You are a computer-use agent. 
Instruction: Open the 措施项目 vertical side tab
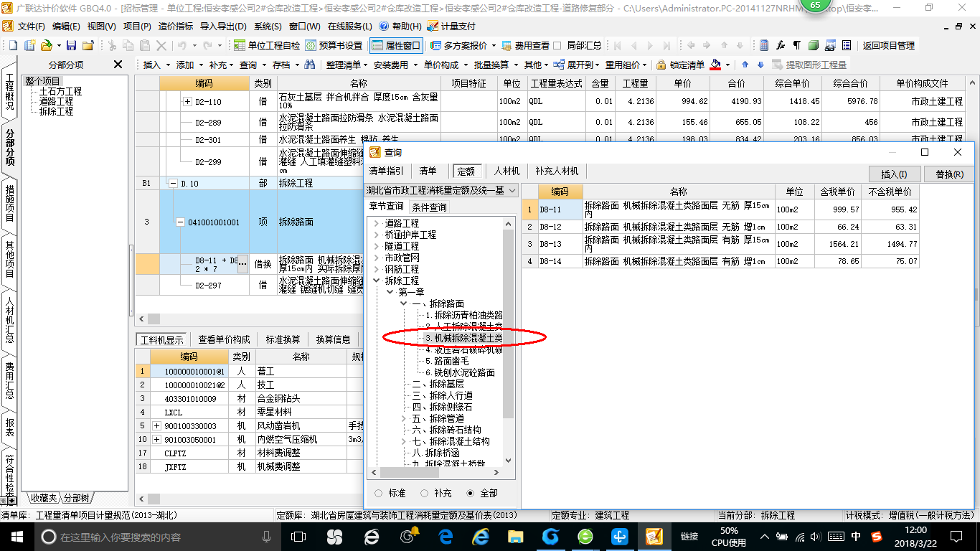tap(10, 203)
